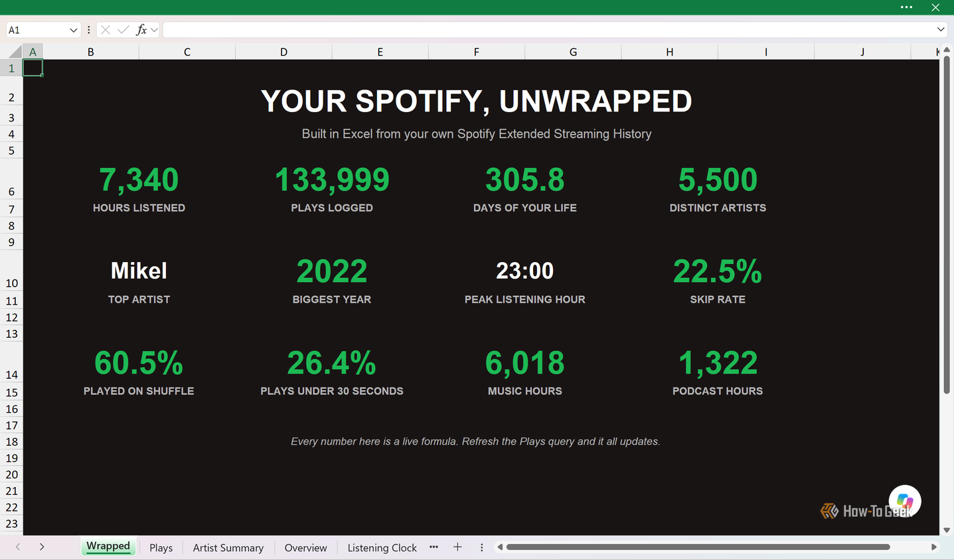Click the Name Box showing A1
The height and width of the screenshot is (560, 954).
click(37, 30)
